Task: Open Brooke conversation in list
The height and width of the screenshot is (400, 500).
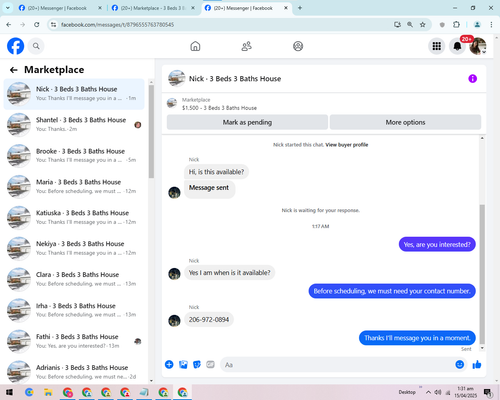Action: tap(74, 155)
